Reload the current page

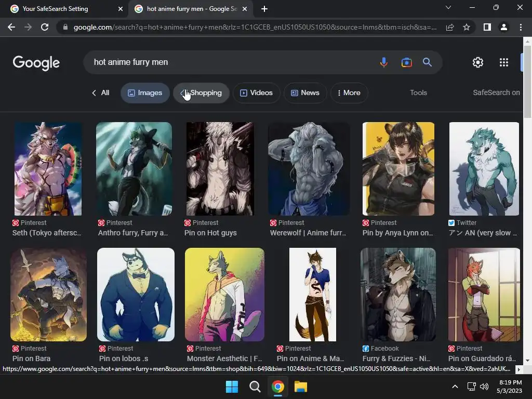(45, 27)
